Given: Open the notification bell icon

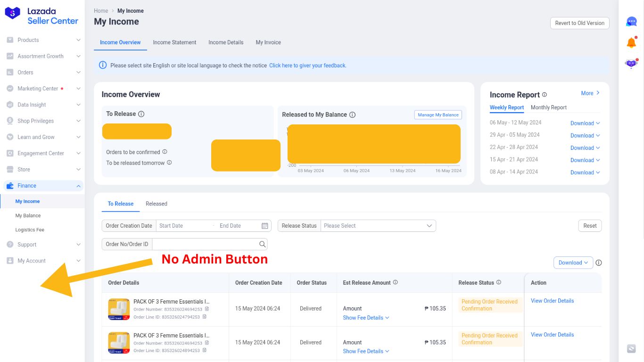Looking at the screenshot, I should [x=631, y=42].
